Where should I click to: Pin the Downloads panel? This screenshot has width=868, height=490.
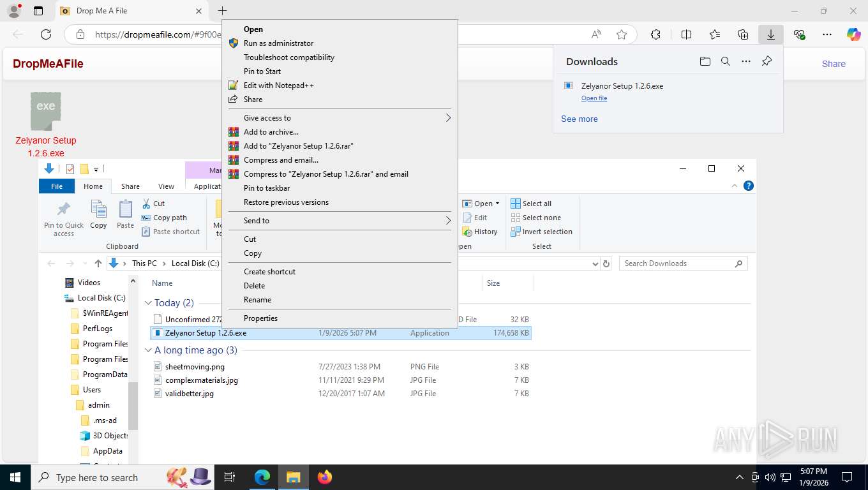(767, 61)
